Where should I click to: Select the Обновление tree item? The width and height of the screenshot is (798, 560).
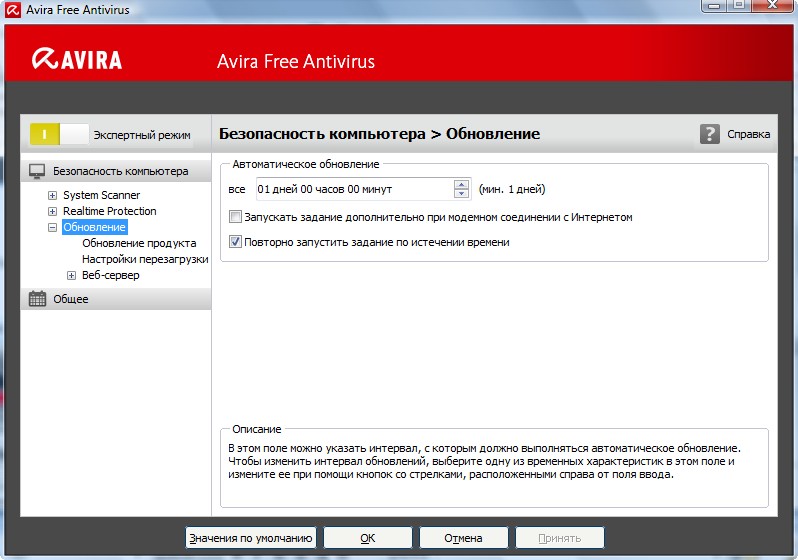94,227
